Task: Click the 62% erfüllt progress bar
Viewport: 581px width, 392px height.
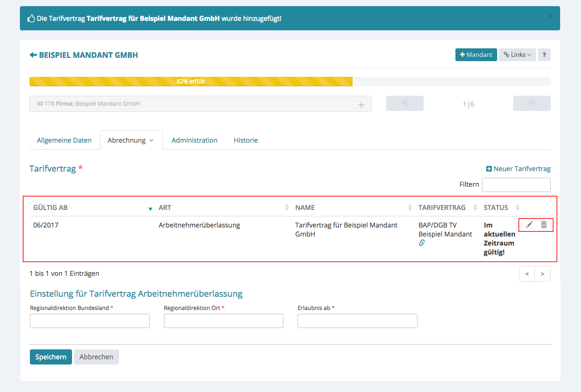Action: click(191, 82)
